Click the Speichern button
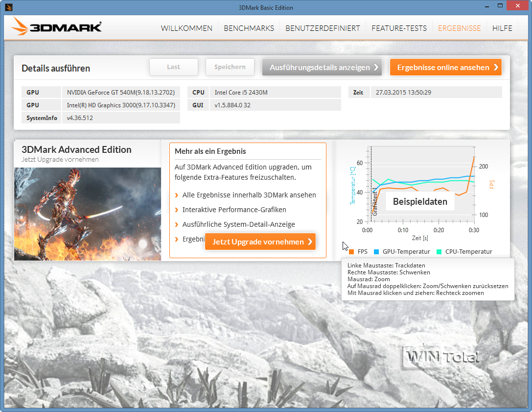 pyautogui.click(x=230, y=67)
